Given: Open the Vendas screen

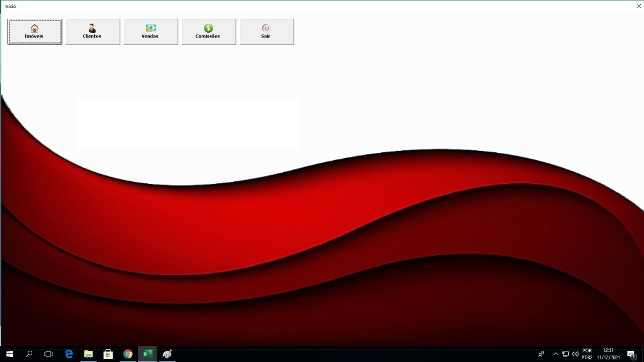Looking at the screenshot, I should pyautogui.click(x=150, y=32).
